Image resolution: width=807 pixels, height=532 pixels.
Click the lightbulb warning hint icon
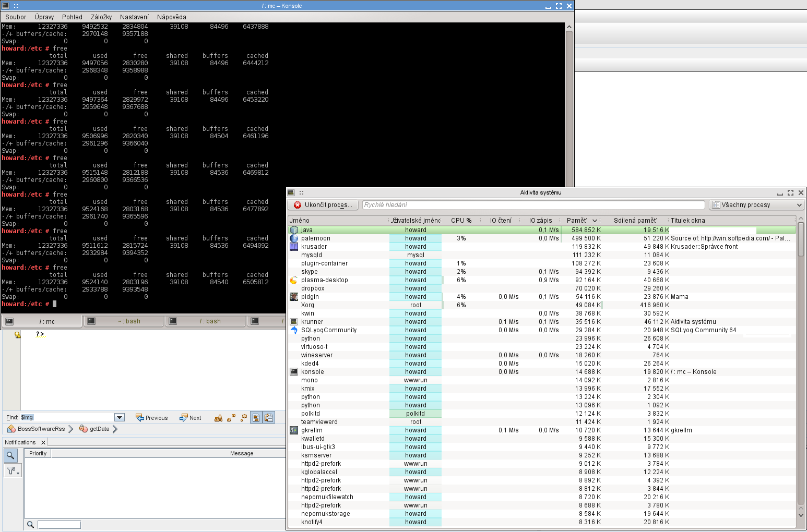pyautogui.click(x=17, y=335)
